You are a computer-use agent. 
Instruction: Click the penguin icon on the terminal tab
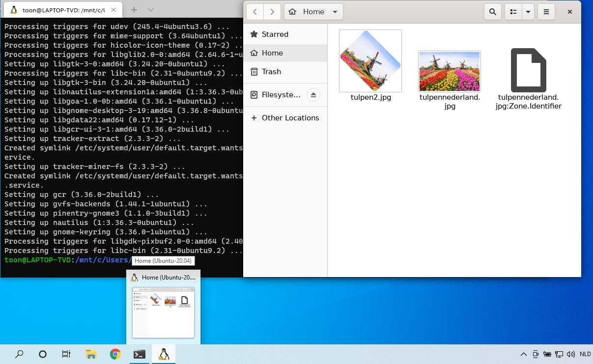[14, 10]
